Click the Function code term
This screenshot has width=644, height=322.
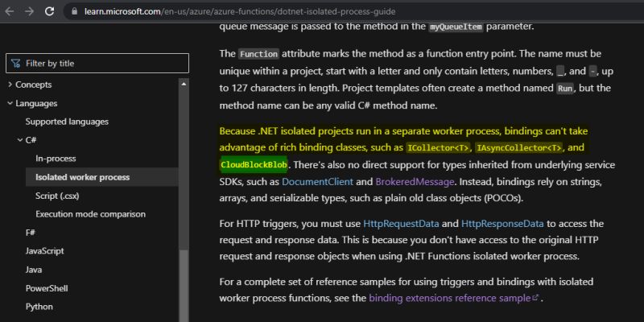258,54
